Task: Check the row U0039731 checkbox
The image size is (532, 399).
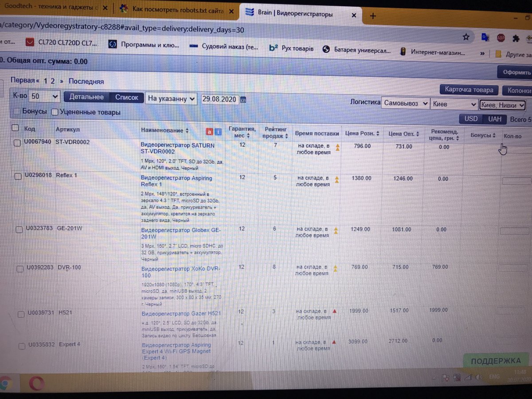Action: coord(21,314)
